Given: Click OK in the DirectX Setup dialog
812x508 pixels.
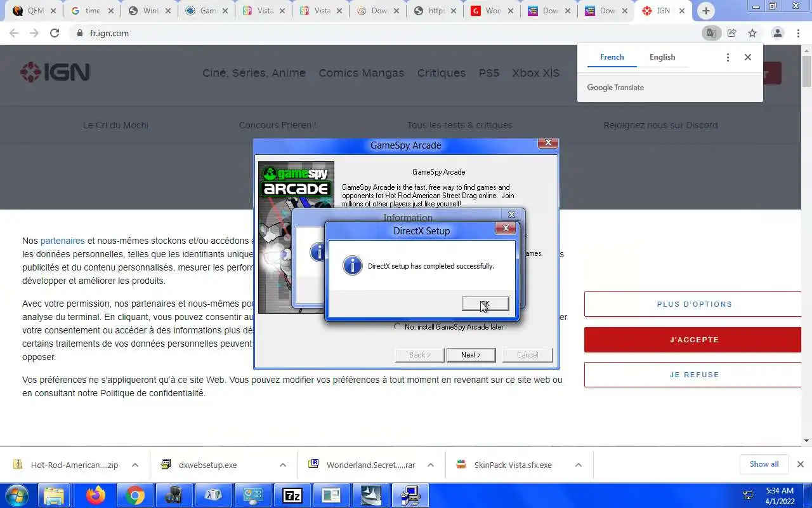Looking at the screenshot, I should point(485,304).
